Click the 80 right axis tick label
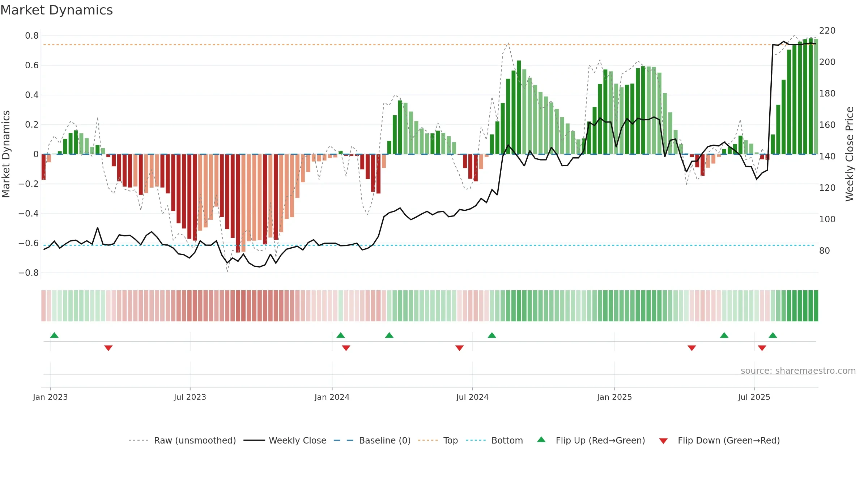This screenshot has width=868, height=488. pos(825,251)
